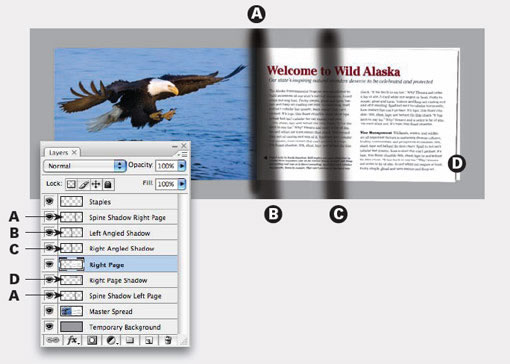Add a layer mask button
510x364 pixels.
click(x=92, y=340)
